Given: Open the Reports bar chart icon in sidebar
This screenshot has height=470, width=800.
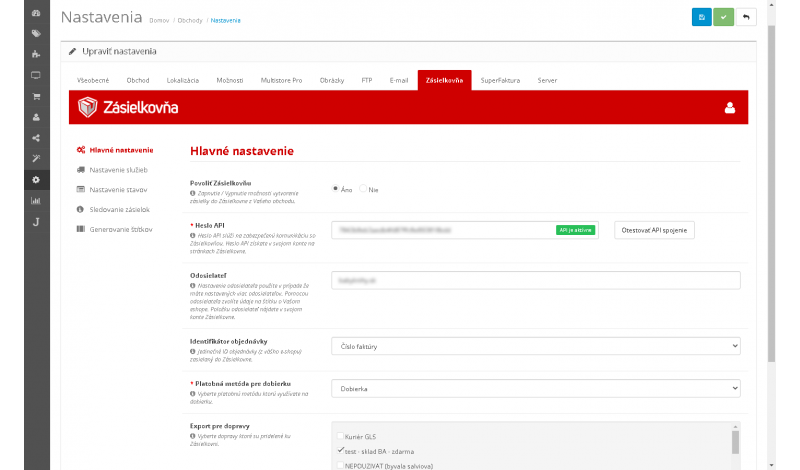Looking at the screenshot, I should [36, 201].
